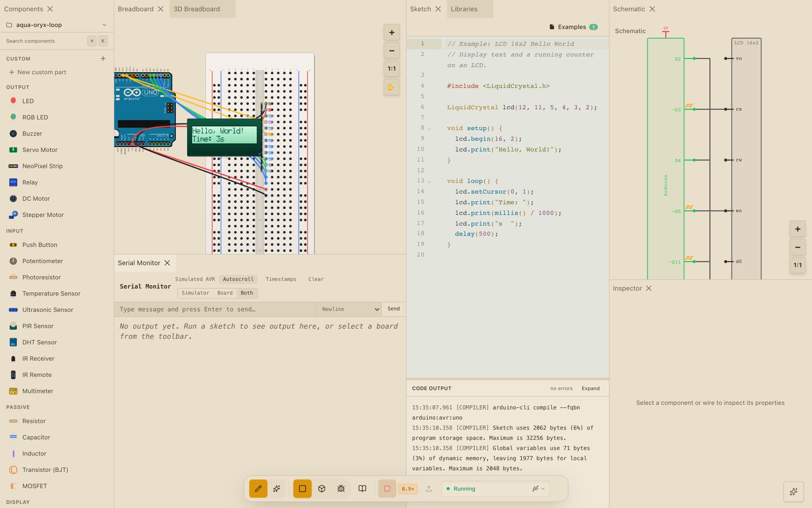812x508 pixels.
Task: Click the upload sketch icon
Action: (429, 488)
